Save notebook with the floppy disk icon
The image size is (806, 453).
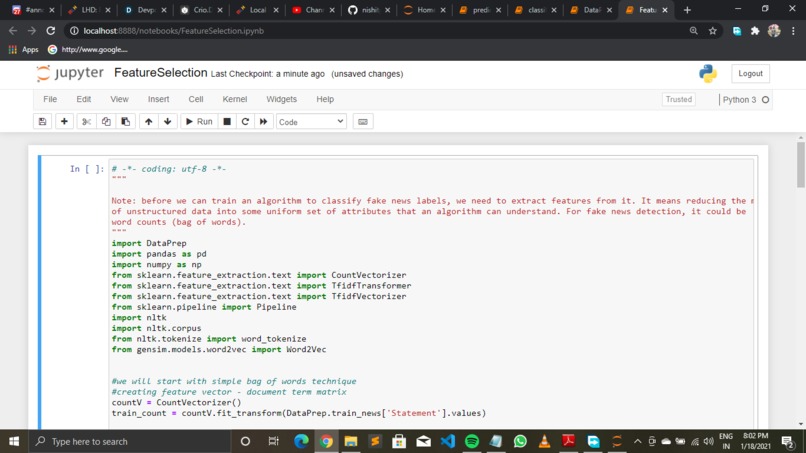pos(43,122)
